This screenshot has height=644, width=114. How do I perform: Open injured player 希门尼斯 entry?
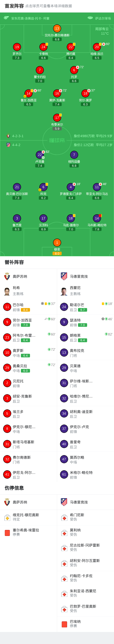(x=86, y=517)
